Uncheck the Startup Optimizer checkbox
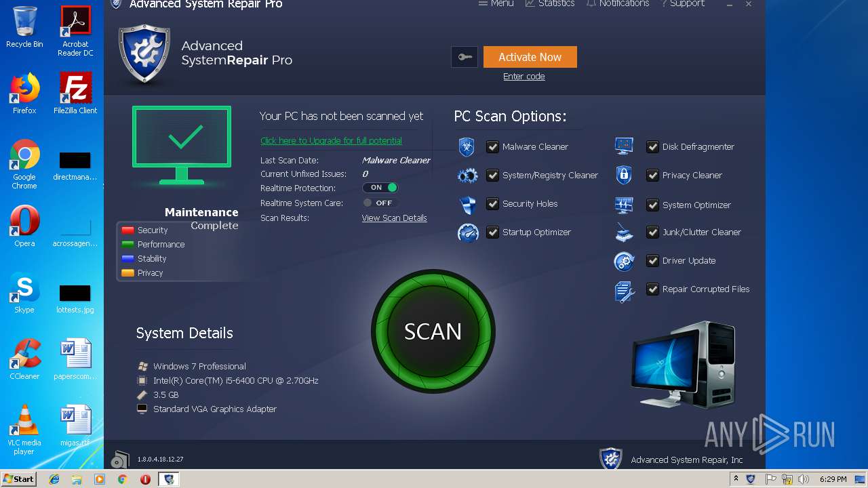 coord(492,232)
